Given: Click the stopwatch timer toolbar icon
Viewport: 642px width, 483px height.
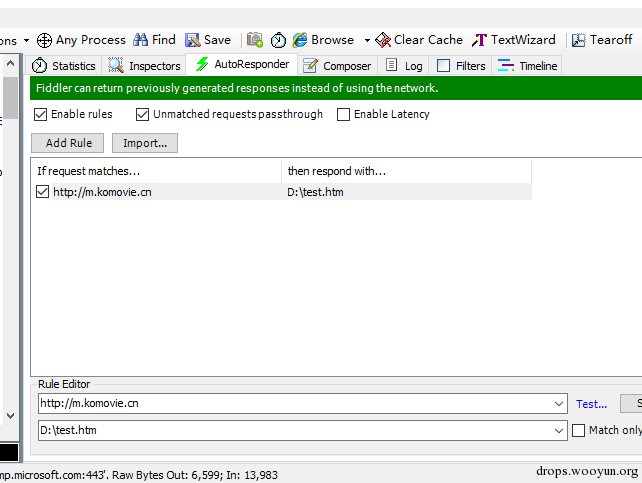Looking at the screenshot, I should (278, 40).
